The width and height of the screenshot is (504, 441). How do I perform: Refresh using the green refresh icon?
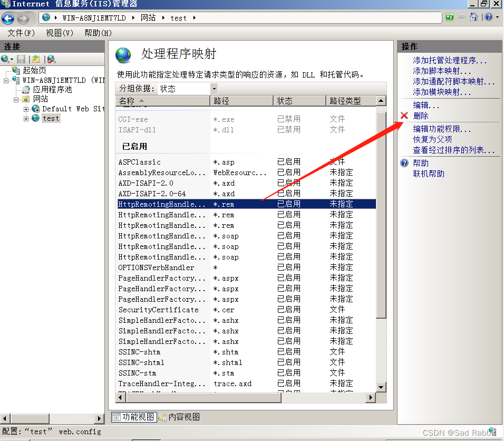pos(449,17)
